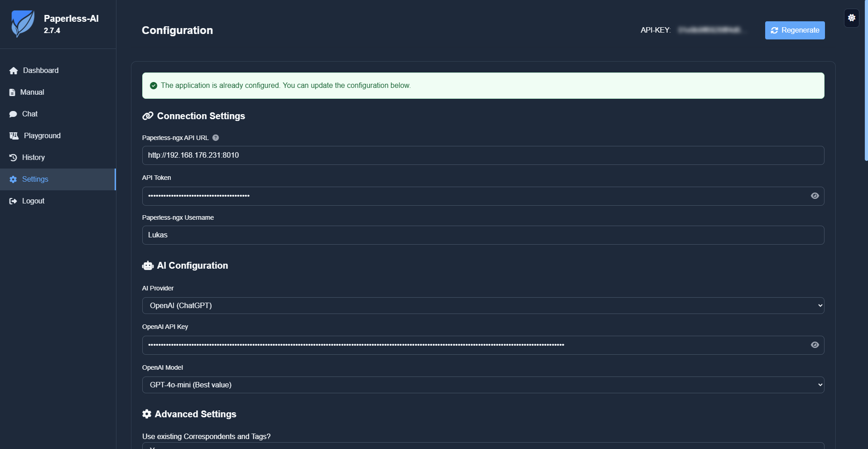Open the Manual page from sidebar
Screen dimensions: 868x449
pyautogui.click(x=32, y=92)
